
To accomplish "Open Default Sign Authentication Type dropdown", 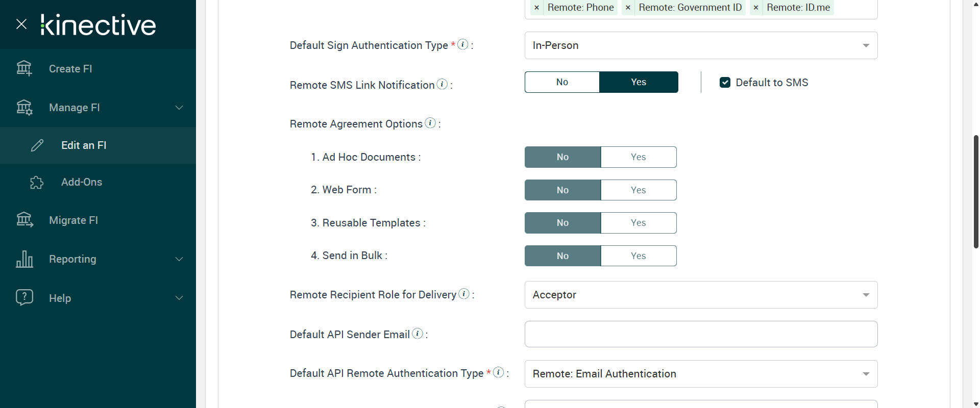I will click(701, 45).
